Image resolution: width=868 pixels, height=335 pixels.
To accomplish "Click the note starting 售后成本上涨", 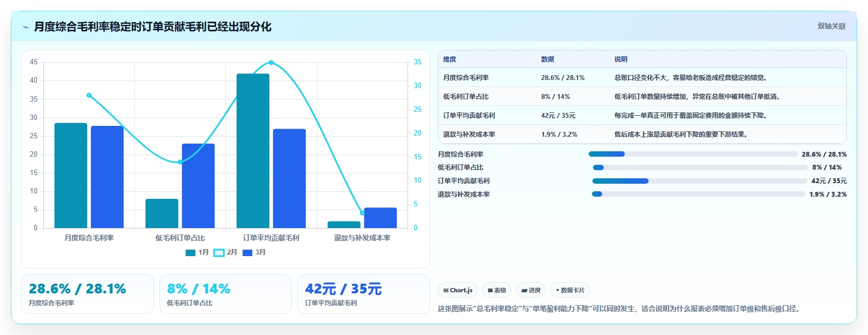I will click(681, 135).
